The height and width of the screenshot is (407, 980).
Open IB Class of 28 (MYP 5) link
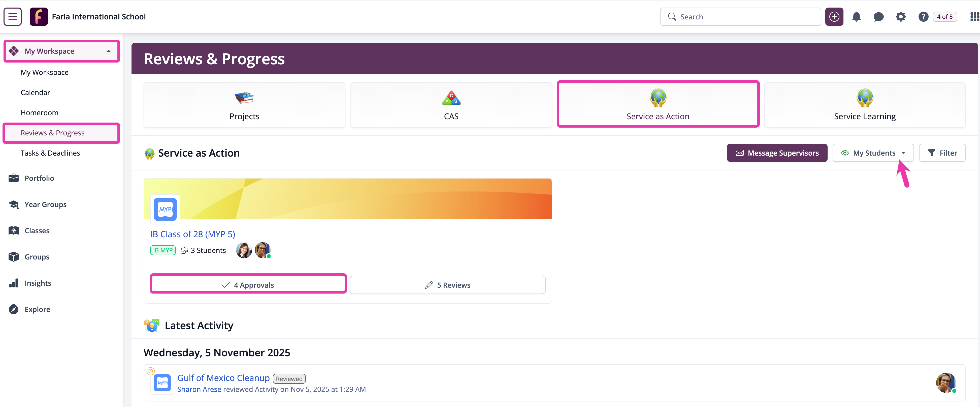click(192, 234)
